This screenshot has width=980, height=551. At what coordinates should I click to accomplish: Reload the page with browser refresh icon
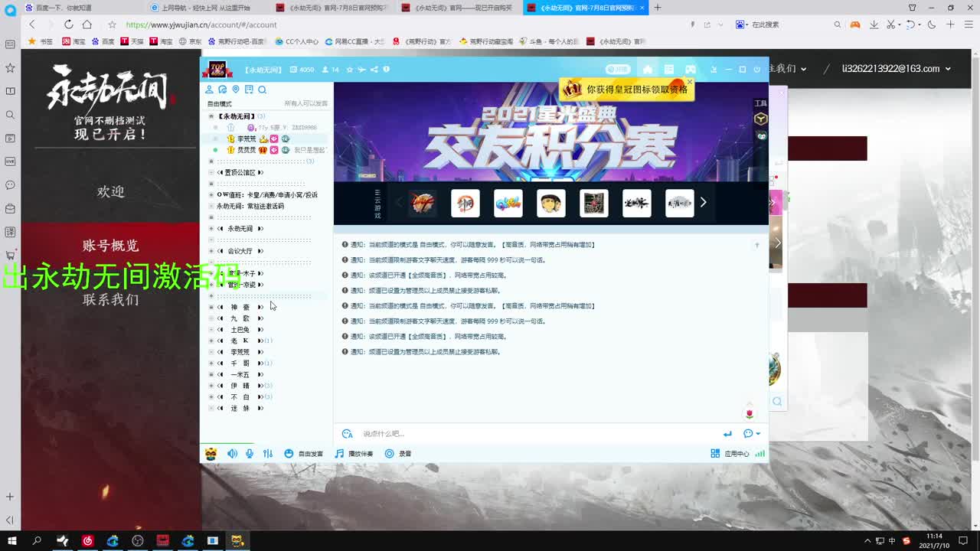(68, 24)
